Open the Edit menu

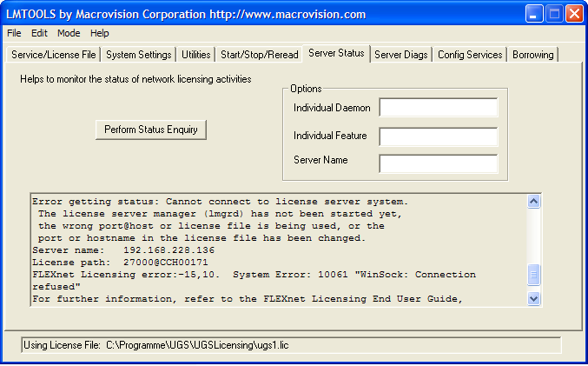(39, 33)
